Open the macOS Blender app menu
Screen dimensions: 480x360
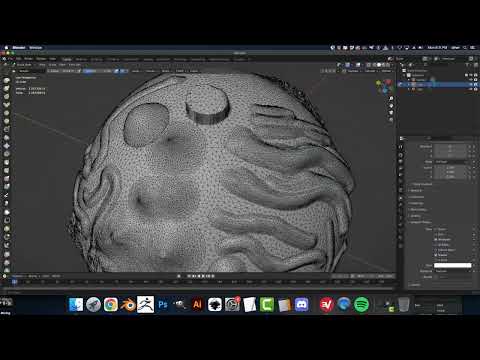coord(19,48)
